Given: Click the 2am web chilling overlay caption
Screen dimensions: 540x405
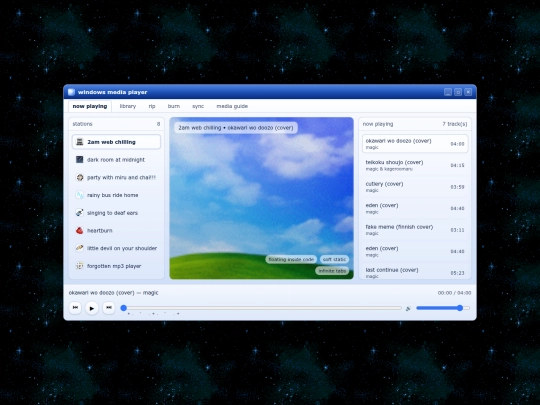Looking at the screenshot, I should pyautogui.click(x=236, y=128).
